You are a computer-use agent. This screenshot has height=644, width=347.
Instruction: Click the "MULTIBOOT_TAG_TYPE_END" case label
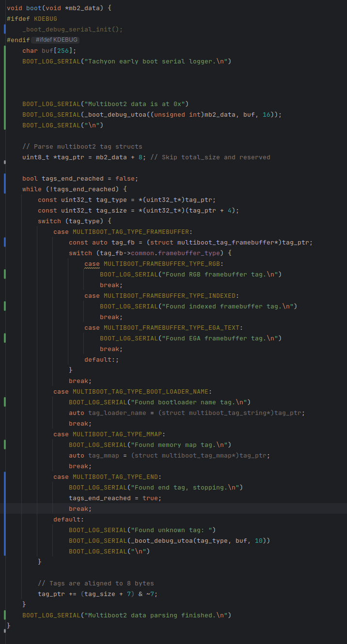tap(115, 476)
